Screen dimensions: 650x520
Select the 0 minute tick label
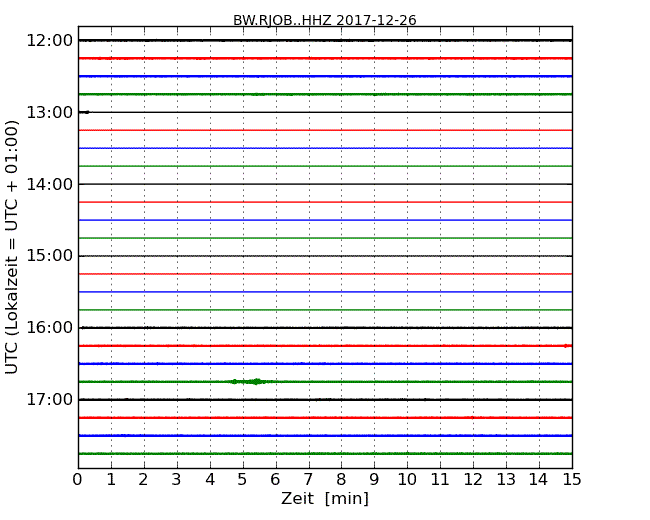78,480
